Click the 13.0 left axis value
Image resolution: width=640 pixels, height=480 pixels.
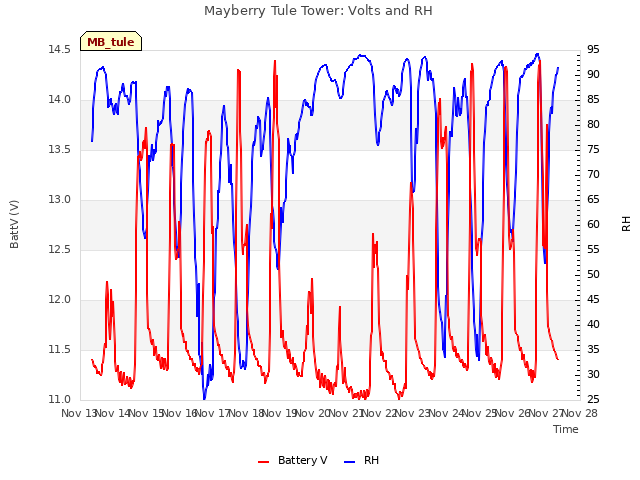(x=60, y=200)
